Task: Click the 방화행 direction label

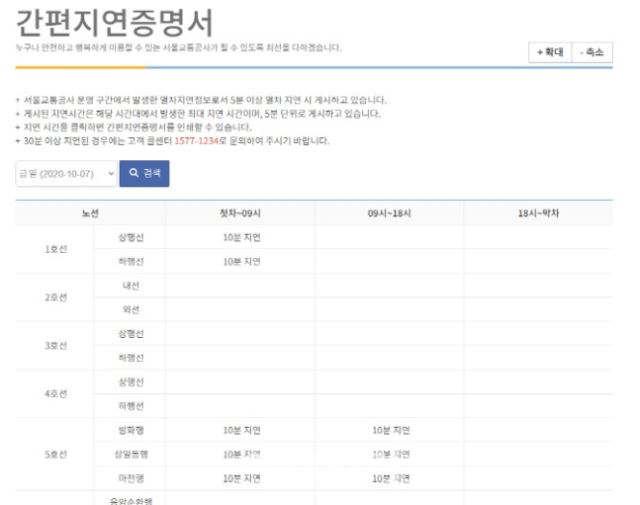Action: (131, 430)
